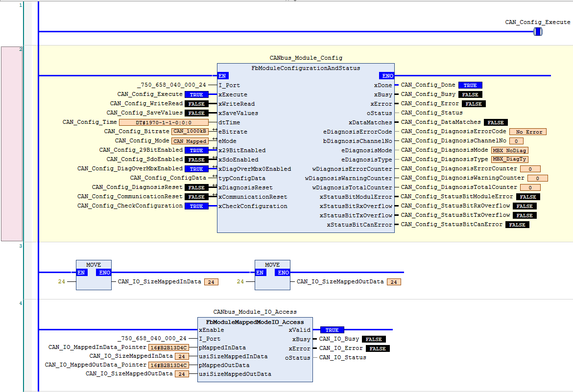Select the second MOVE block for SizeMappedOutData

point(272,275)
